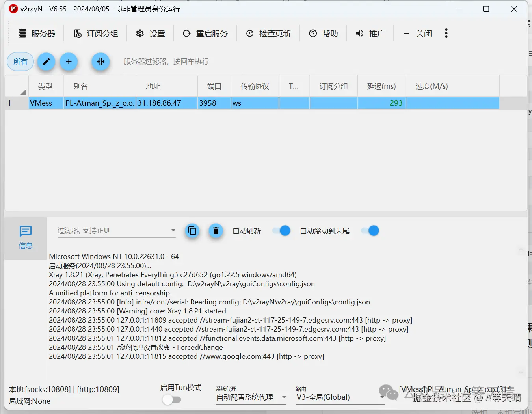The width and height of the screenshot is (532, 414).
Task: Click the log scroll up arrow
Action: pyautogui.click(x=521, y=250)
